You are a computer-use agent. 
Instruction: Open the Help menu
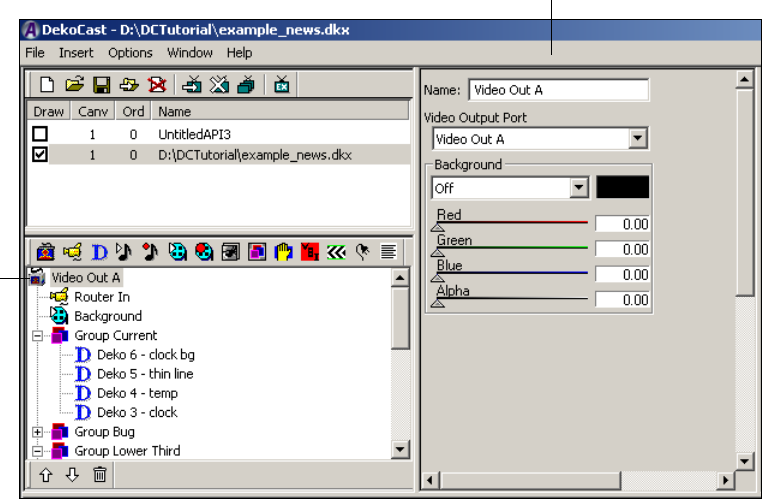pyautogui.click(x=239, y=52)
